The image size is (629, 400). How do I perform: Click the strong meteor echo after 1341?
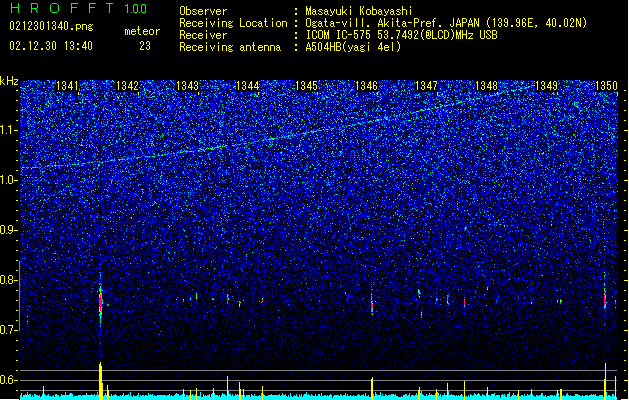[101, 302]
